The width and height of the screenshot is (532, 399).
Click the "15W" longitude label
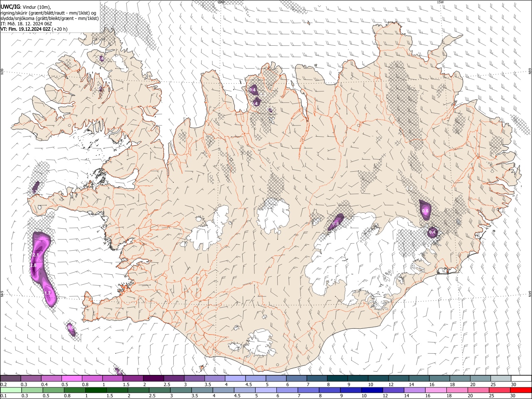tap(440, 2)
